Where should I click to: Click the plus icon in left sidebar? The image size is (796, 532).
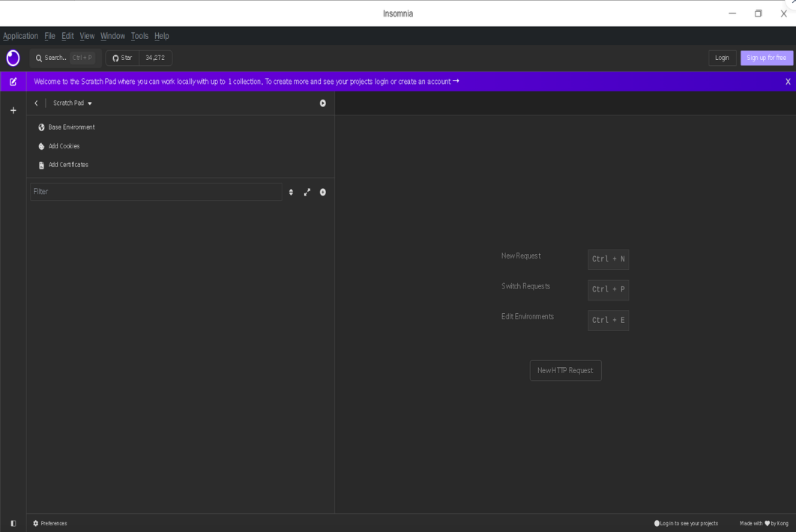click(x=13, y=110)
